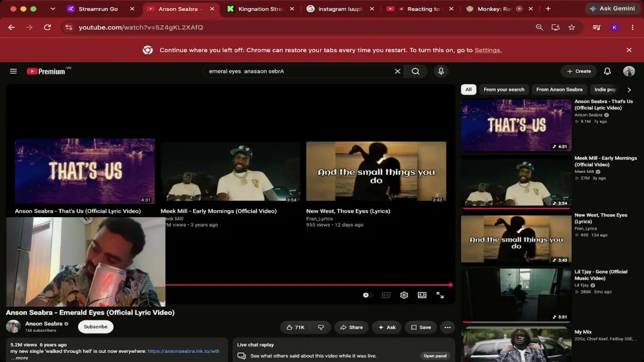Bookmark this page with the star

572,27
